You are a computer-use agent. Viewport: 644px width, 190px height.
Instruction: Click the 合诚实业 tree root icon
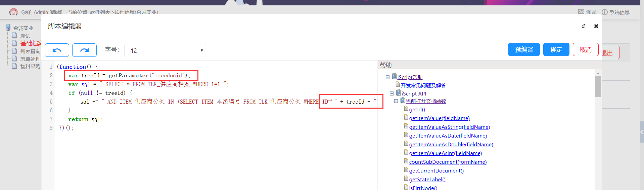(x=8, y=27)
